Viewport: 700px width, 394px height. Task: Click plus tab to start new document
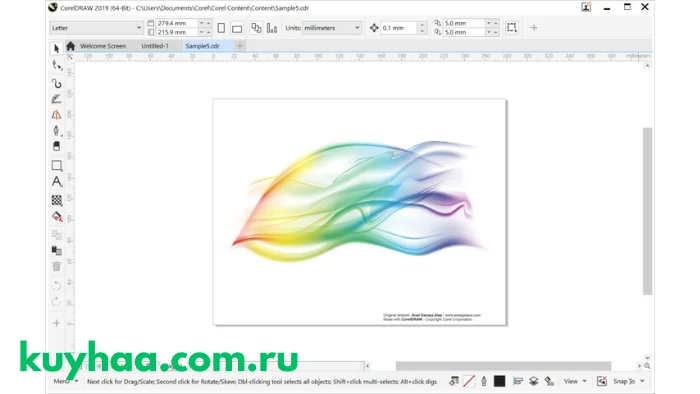tap(240, 46)
